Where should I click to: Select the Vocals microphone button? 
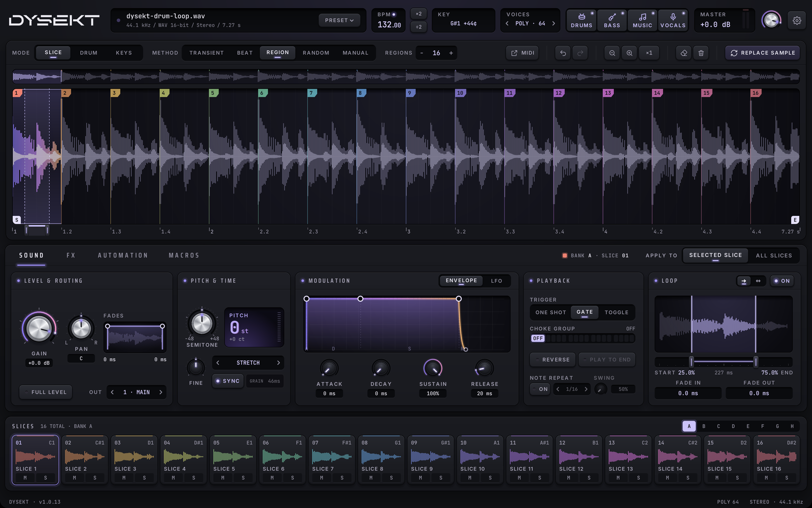pyautogui.click(x=673, y=20)
